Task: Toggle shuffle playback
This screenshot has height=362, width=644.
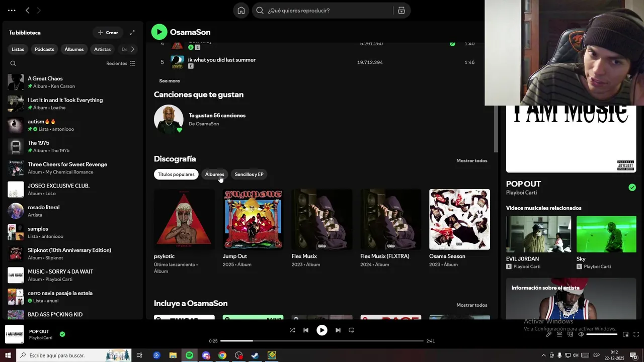Action: (292, 330)
